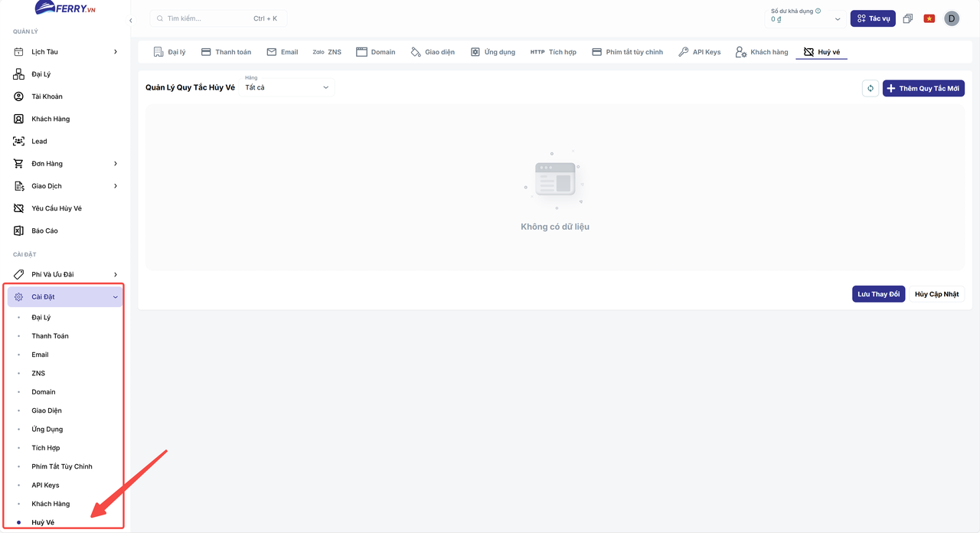
Task: Click the refresh icon beside Thêm Quy Tắc Mới
Action: [870, 88]
